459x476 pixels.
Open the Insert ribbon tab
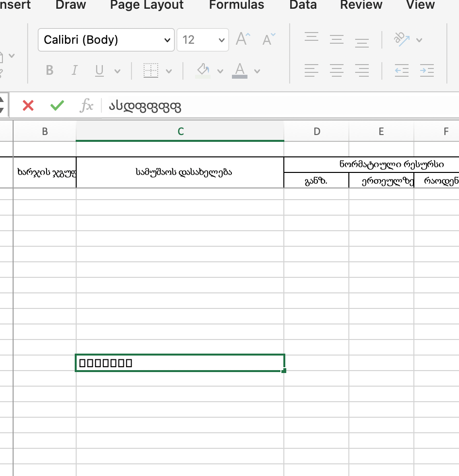[x=15, y=5]
